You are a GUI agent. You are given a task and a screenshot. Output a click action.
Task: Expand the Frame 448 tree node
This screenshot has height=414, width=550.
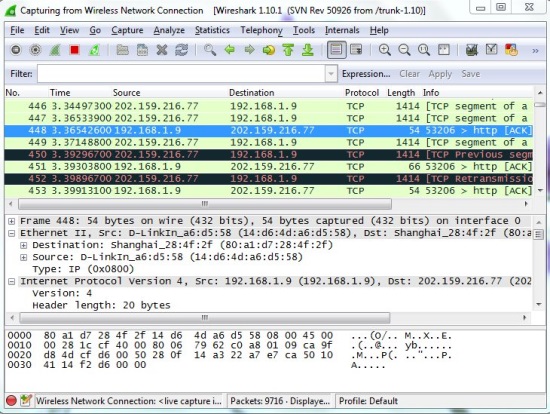pyautogui.click(x=12, y=221)
